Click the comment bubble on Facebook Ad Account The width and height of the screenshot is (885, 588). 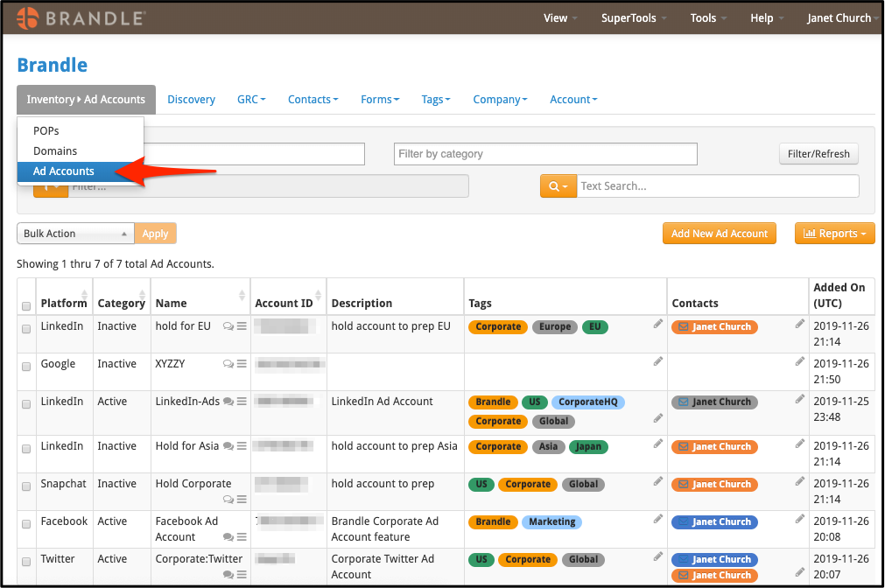point(227,535)
